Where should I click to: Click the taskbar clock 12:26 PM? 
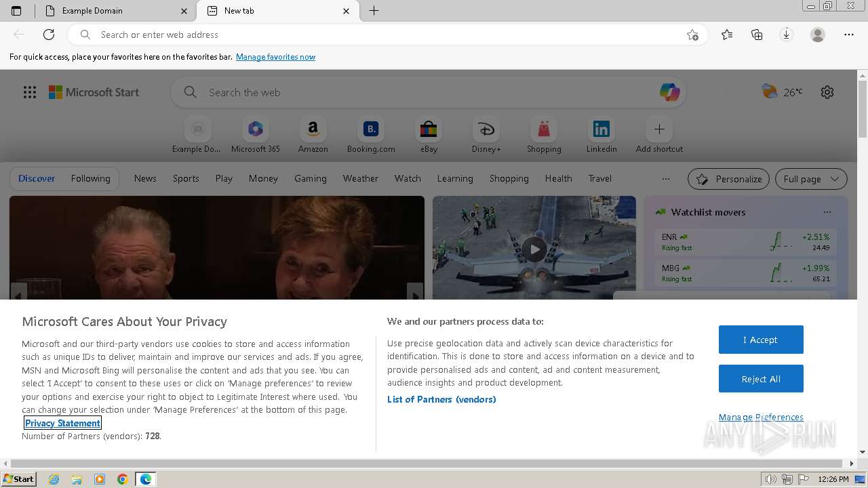coord(833,479)
